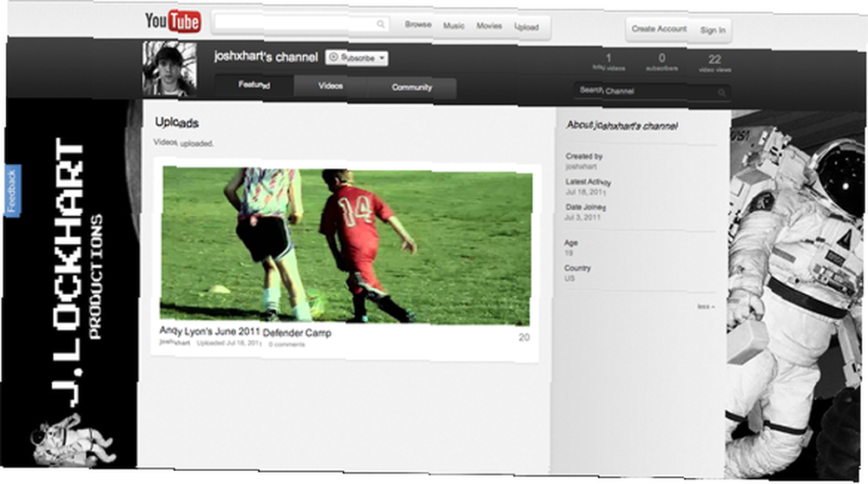Screen dimensions: 868x484
Task: Click the subscribers count
Action: point(661,62)
